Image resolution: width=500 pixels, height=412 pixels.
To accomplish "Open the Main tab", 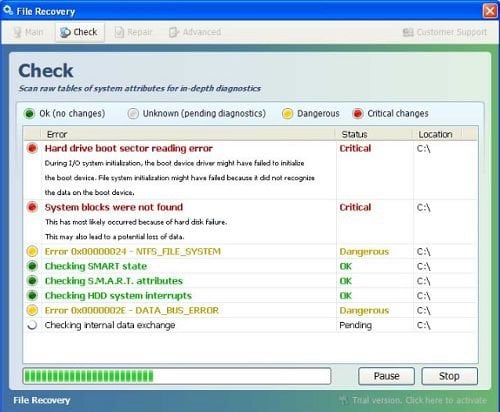I will click(28, 32).
